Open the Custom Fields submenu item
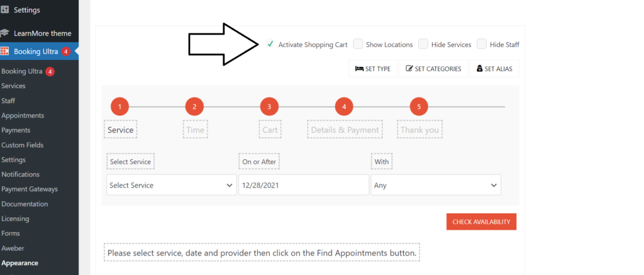 [x=22, y=145]
